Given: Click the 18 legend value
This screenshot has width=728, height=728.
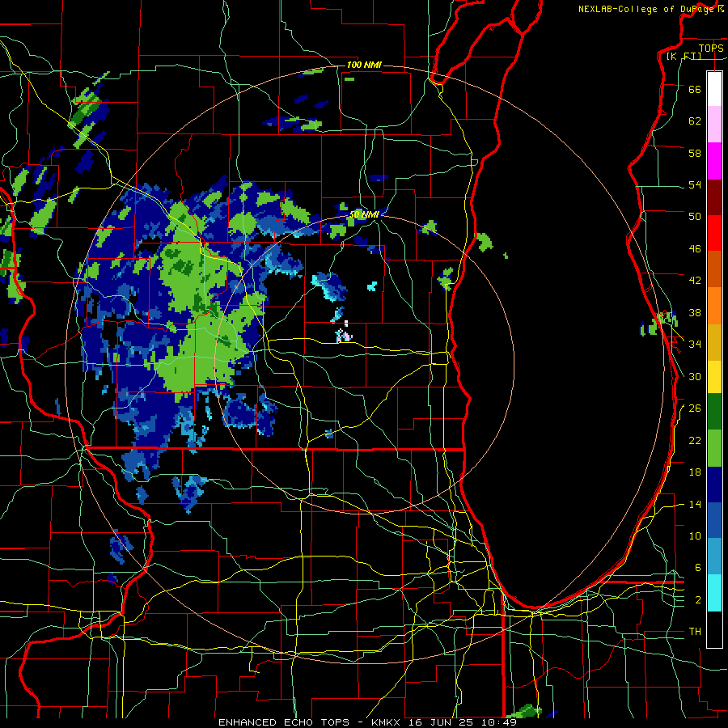Looking at the screenshot, I should (695, 472).
